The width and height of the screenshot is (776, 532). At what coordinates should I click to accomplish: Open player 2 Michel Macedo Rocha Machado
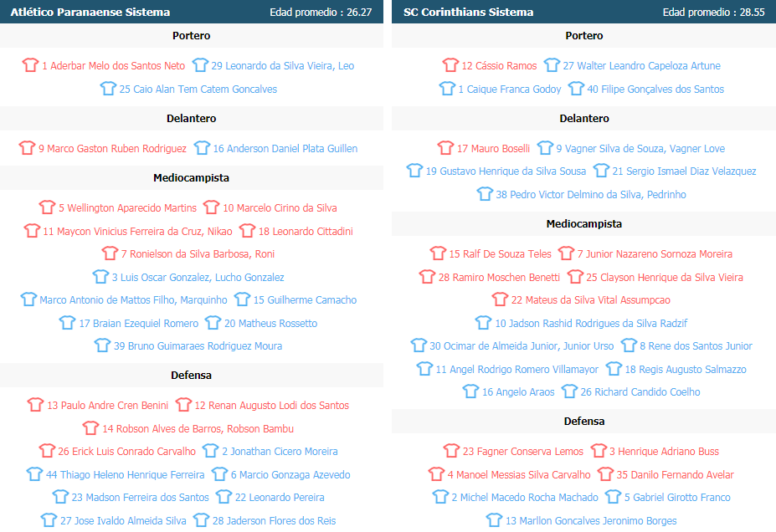525,498
